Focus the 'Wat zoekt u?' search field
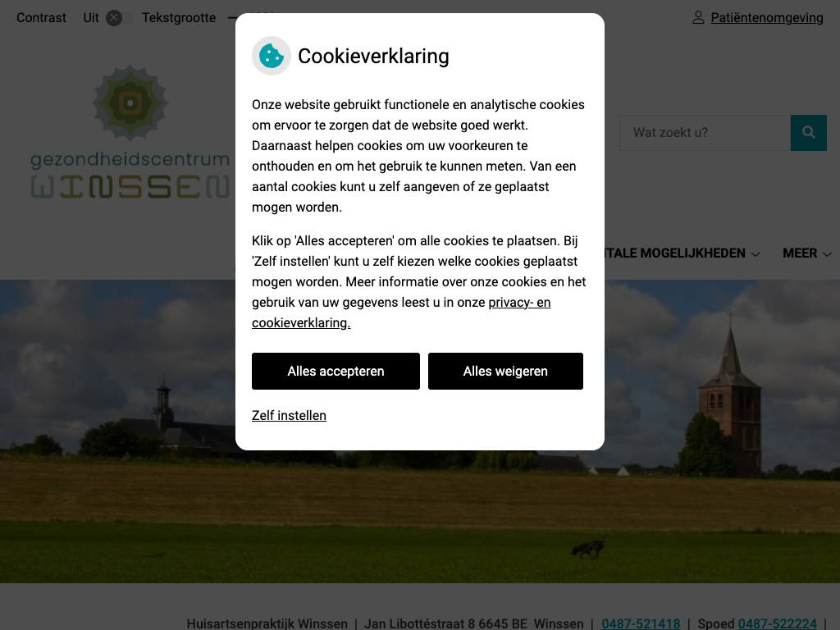The height and width of the screenshot is (630, 840). coord(705,132)
